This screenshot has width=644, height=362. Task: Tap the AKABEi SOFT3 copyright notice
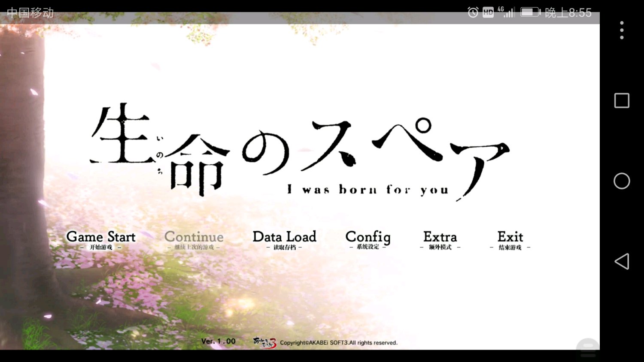coord(339,343)
